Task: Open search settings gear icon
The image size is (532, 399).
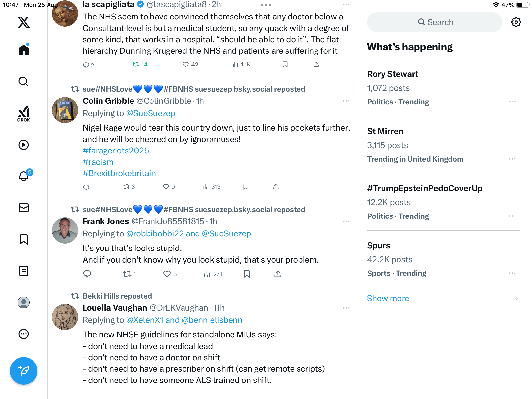Action: (516, 22)
